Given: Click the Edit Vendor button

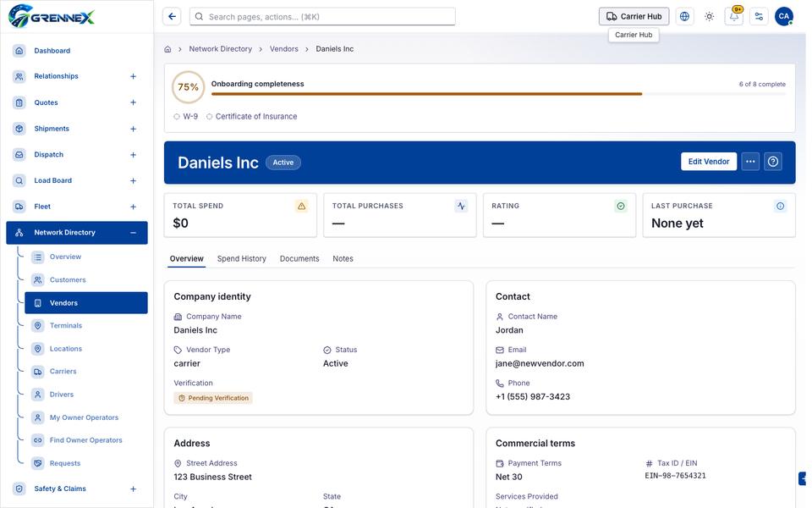Looking at the screenshot, I should pyautogui.click(x=709, y=162).
